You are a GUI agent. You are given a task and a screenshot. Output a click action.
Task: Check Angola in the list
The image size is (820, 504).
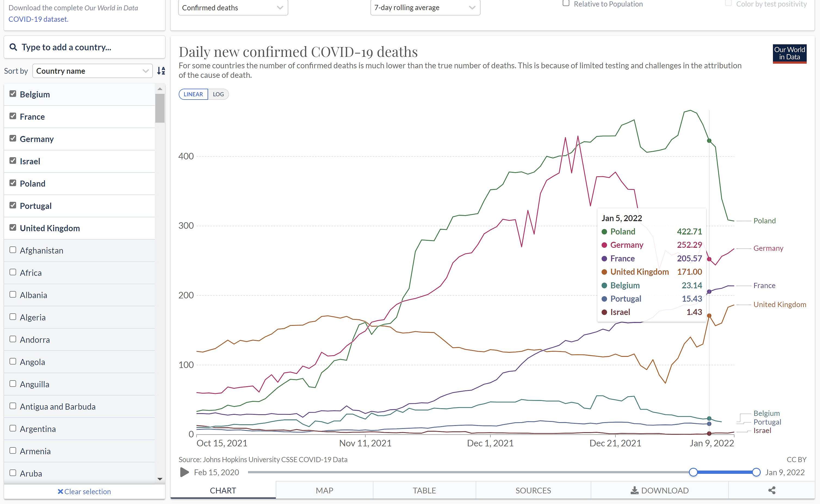(13, 361)
